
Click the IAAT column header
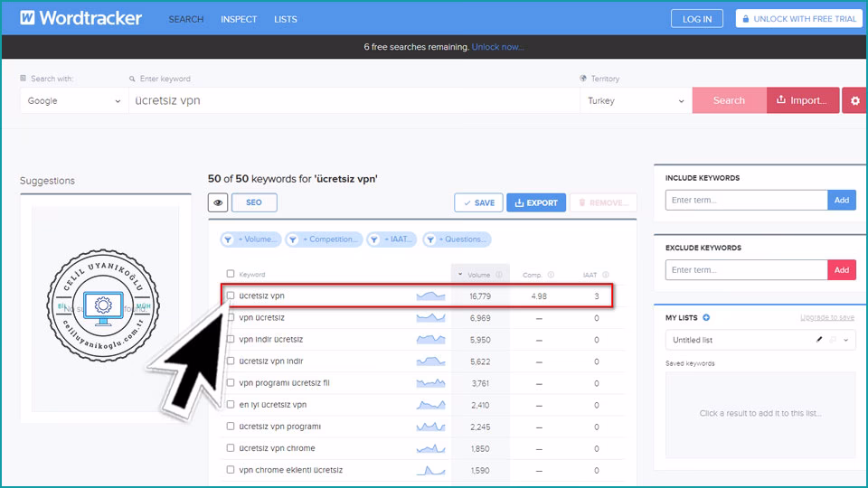point(590,275)
